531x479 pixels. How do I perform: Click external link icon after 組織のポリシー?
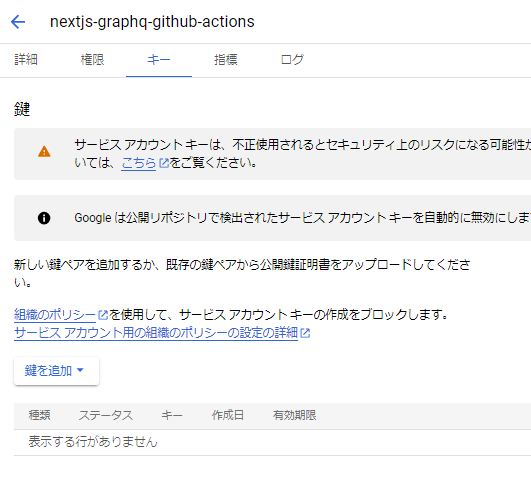coord(103,315)
